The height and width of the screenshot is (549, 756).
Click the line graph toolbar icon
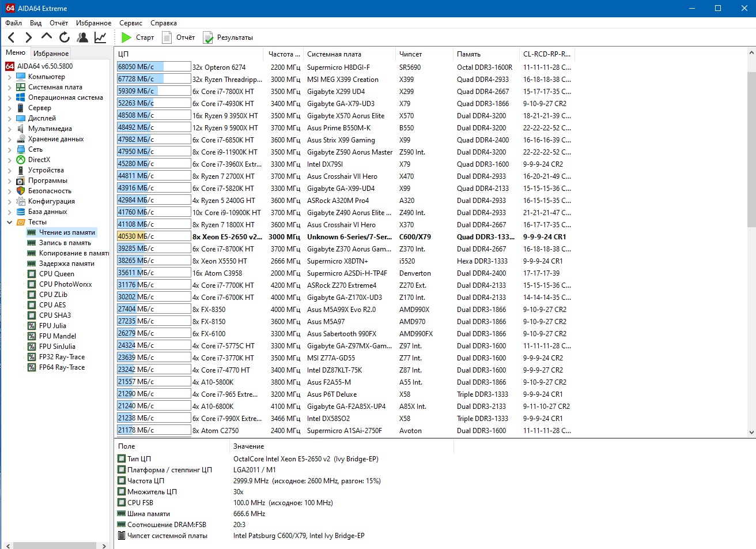pyautogui.click(x=100, y=37)
